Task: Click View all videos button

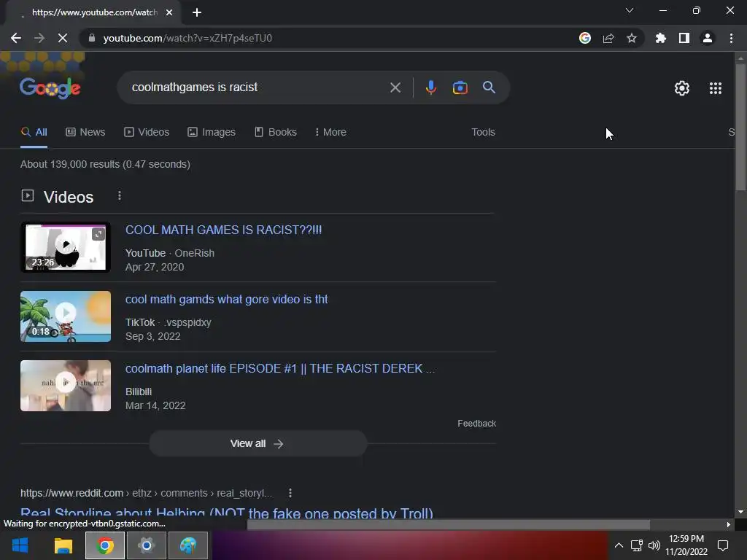Action: click(258, 444)
